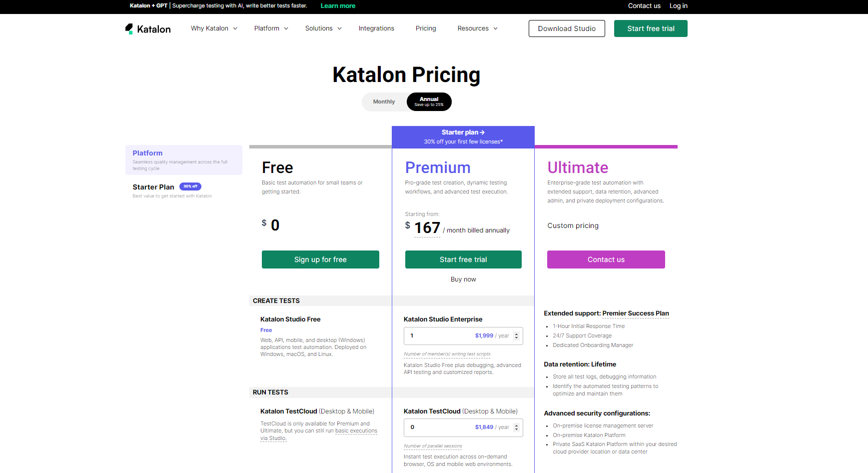Click 'Number of parallel sessions' label
This screenshot has height=473, width=868.
433,446
